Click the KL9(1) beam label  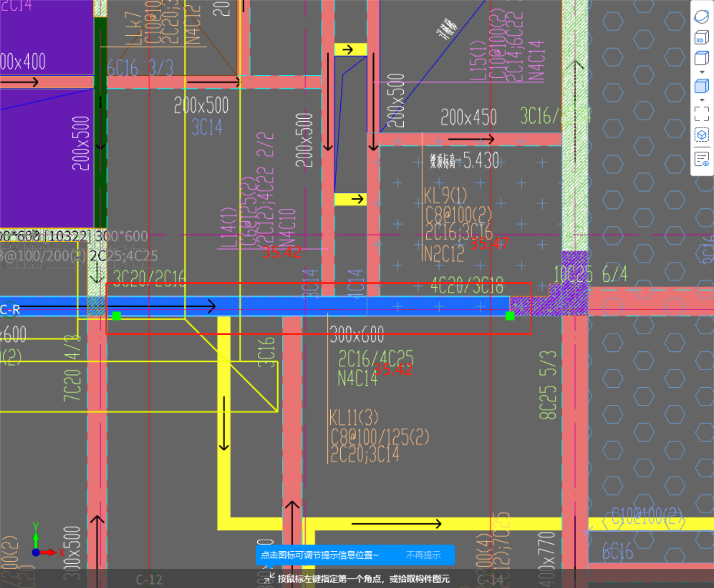coord(445,196)
